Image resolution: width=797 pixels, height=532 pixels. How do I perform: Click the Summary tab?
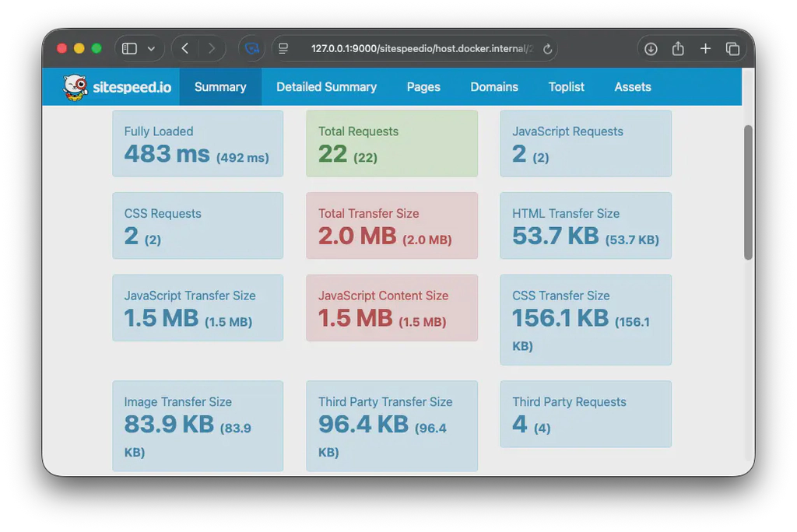[220, 86]
